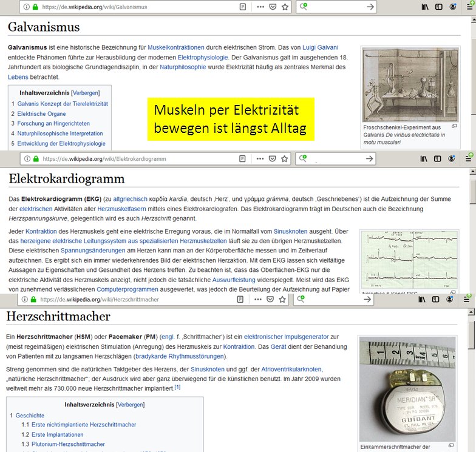The image size is (476, 452).
Task: Click the site info icon for Herzschrittmacher URL
Action: point(25,300)
